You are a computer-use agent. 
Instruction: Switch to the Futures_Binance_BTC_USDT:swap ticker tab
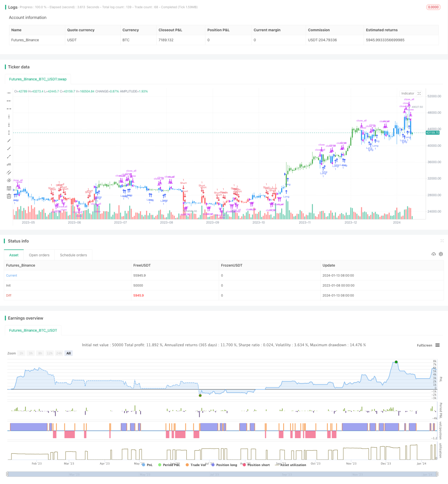[x=38, y=79]
